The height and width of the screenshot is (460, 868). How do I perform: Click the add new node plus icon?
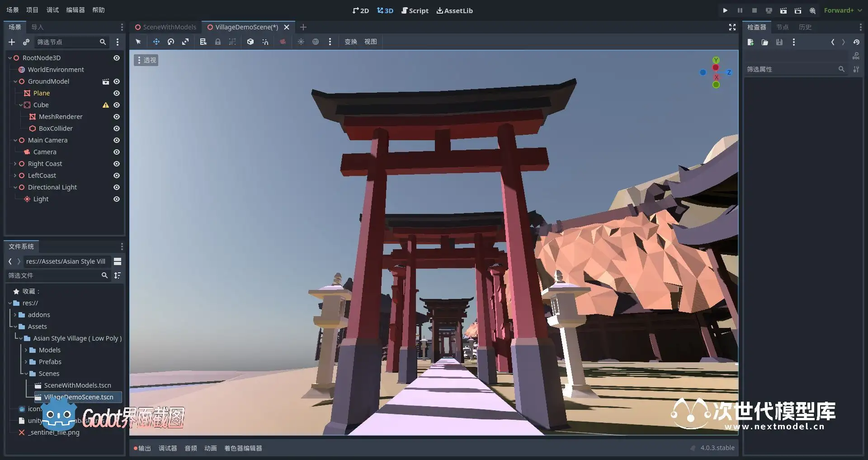12,42
